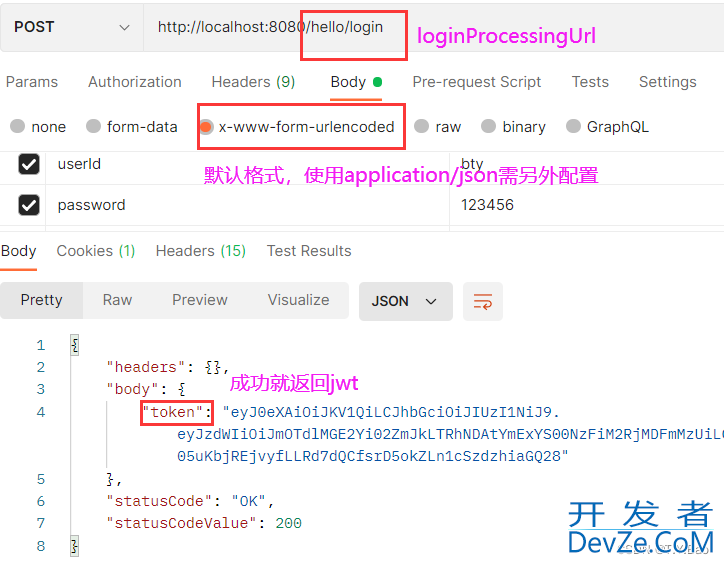Select the x-www-form-urlencoded radio button
This screenshot has height=564, width=724.
click(x=206, y=127)
